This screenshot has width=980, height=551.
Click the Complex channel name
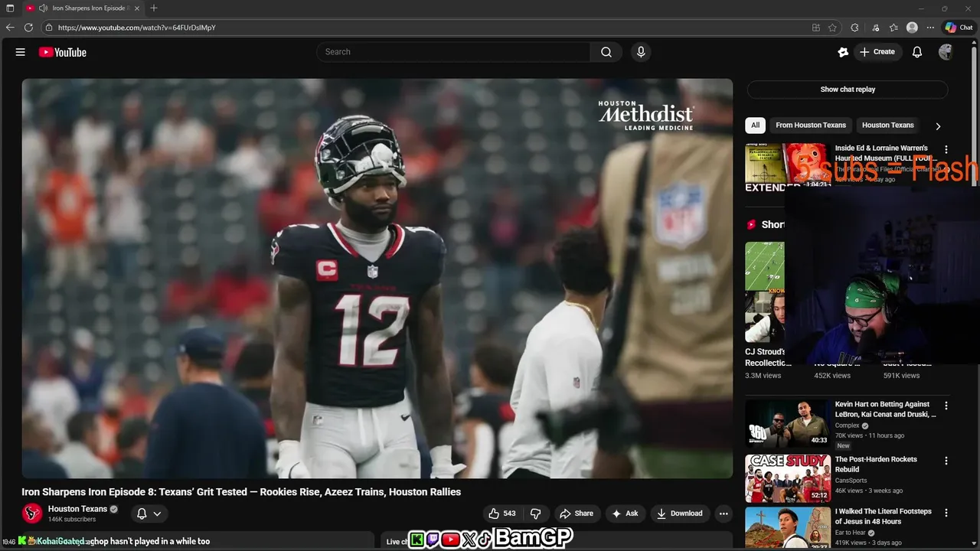[x=847, y=425]
